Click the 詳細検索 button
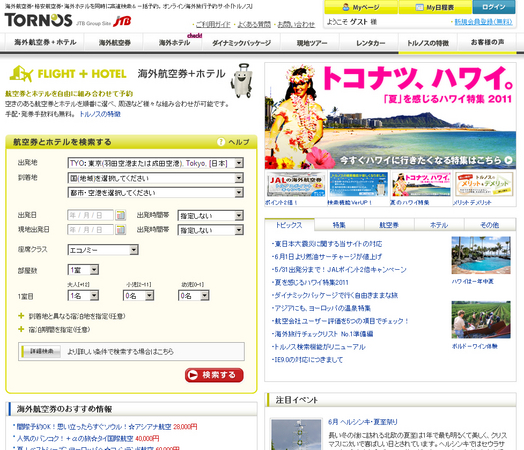The width and height of the screenshot is (524, 450). click(x=41, y=351)
